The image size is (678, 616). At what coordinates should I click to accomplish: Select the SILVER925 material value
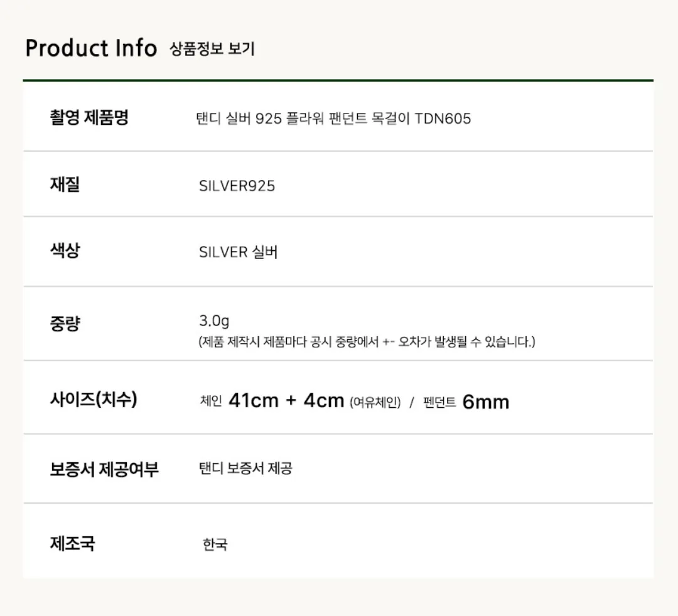click(x=237, y=186)
